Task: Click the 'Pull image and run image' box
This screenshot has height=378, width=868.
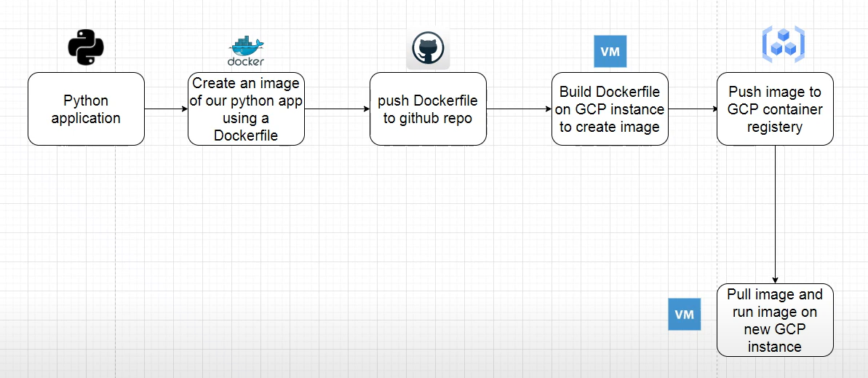Action: click(775, 320)
